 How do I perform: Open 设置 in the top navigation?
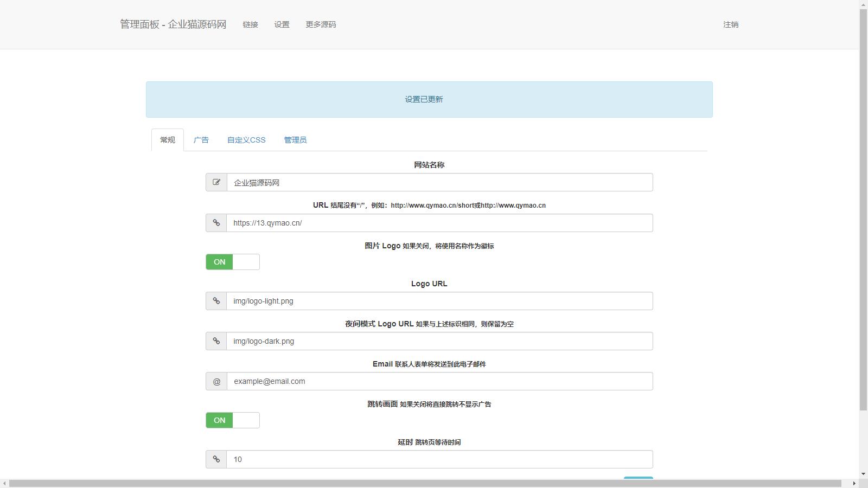click(x=282, y=24)
